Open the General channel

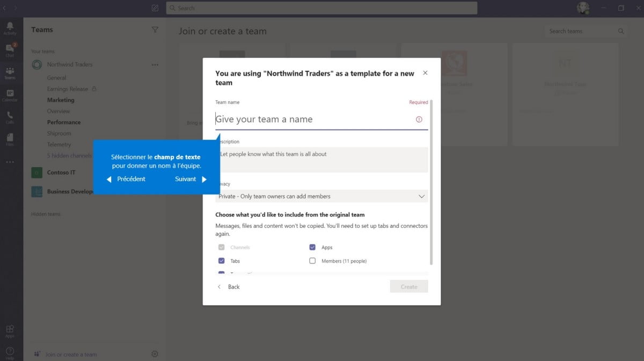(56, 78)
